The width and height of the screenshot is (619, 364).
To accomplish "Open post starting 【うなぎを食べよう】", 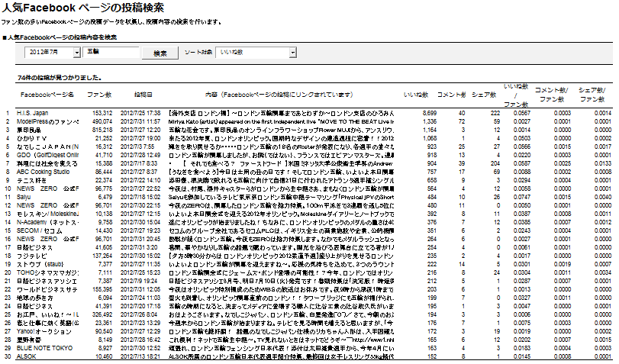I will point(281,172).
